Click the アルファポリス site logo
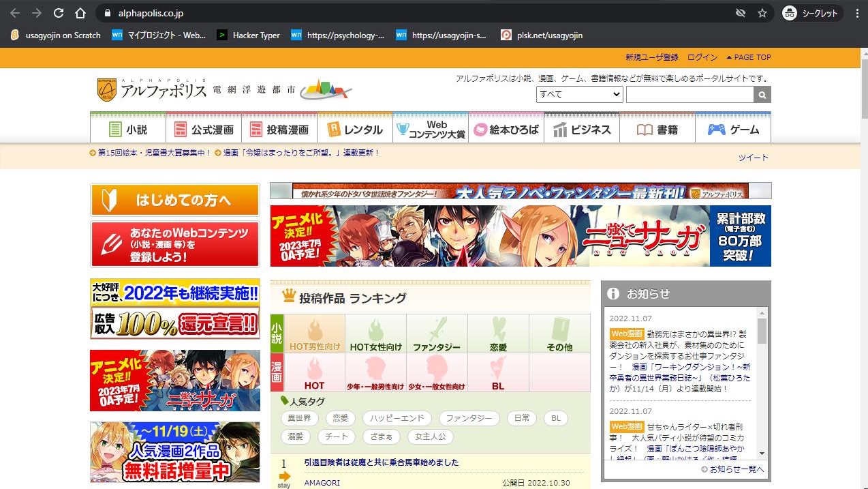Screen dimensions: 868x489 [151, 89]
